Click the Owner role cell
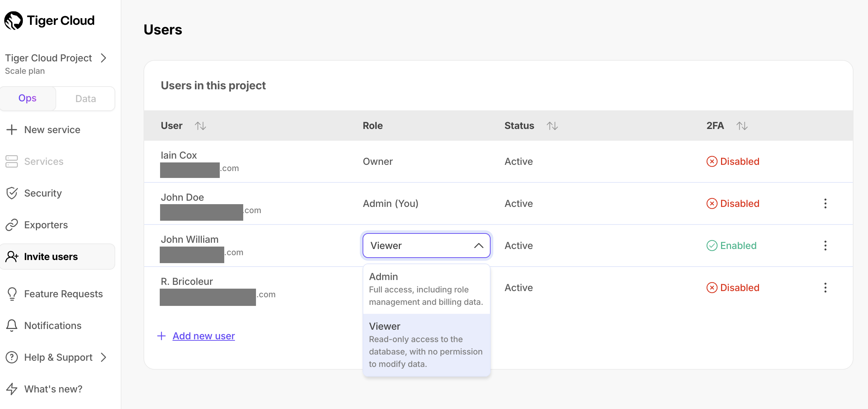The height and width of the screenshot is (409, 868). 378,161
